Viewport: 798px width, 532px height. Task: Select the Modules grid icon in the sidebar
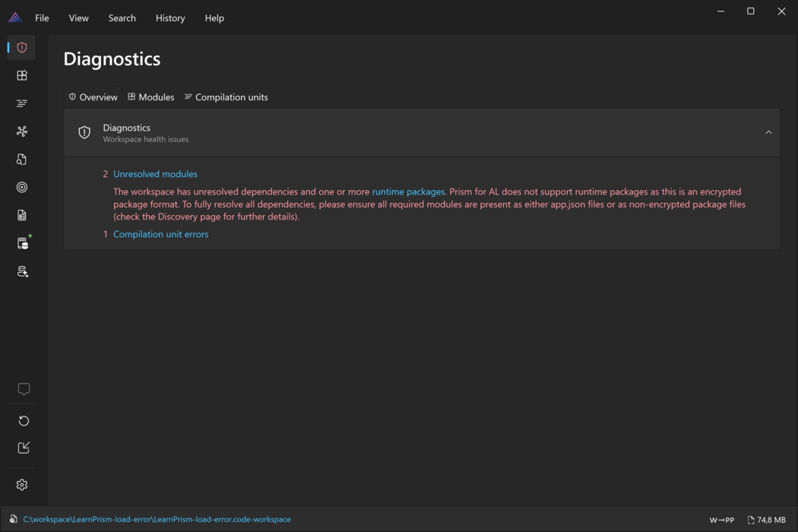[x=22, y=75]
